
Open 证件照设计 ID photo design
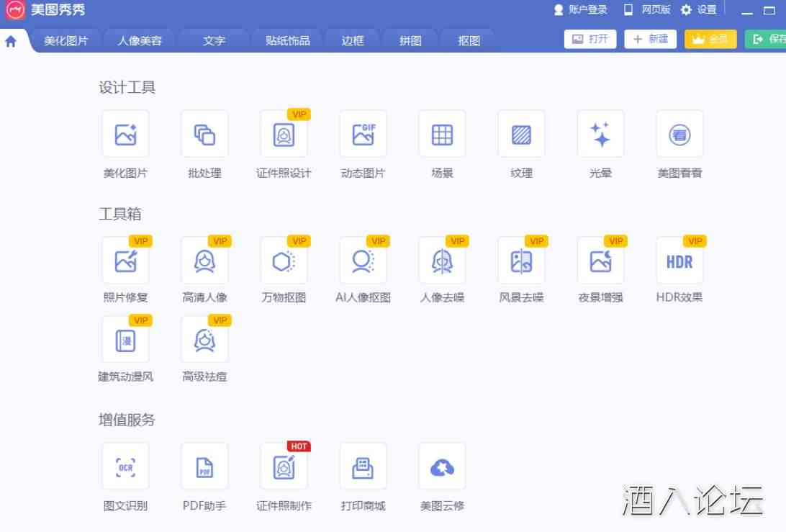tap(284, 135)
